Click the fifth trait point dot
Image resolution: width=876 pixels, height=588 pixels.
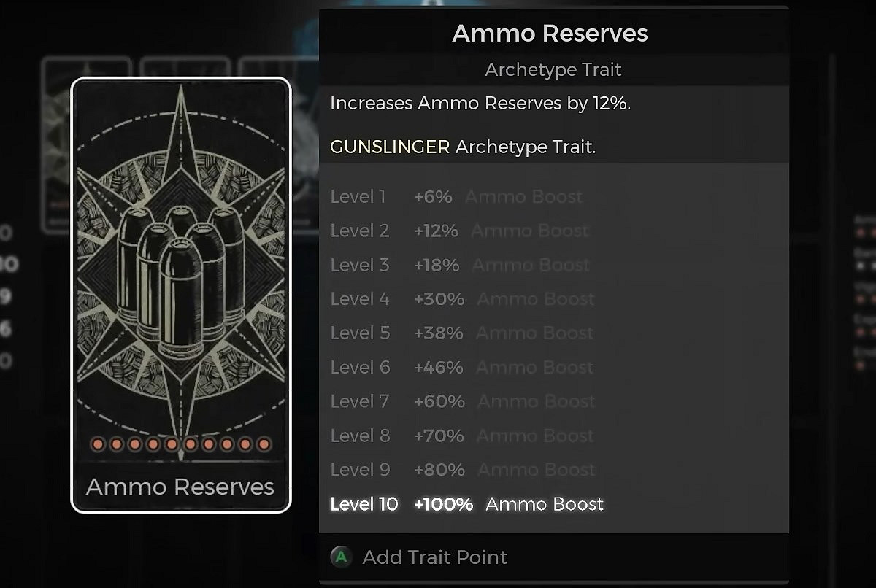click(x=172, y=444)
